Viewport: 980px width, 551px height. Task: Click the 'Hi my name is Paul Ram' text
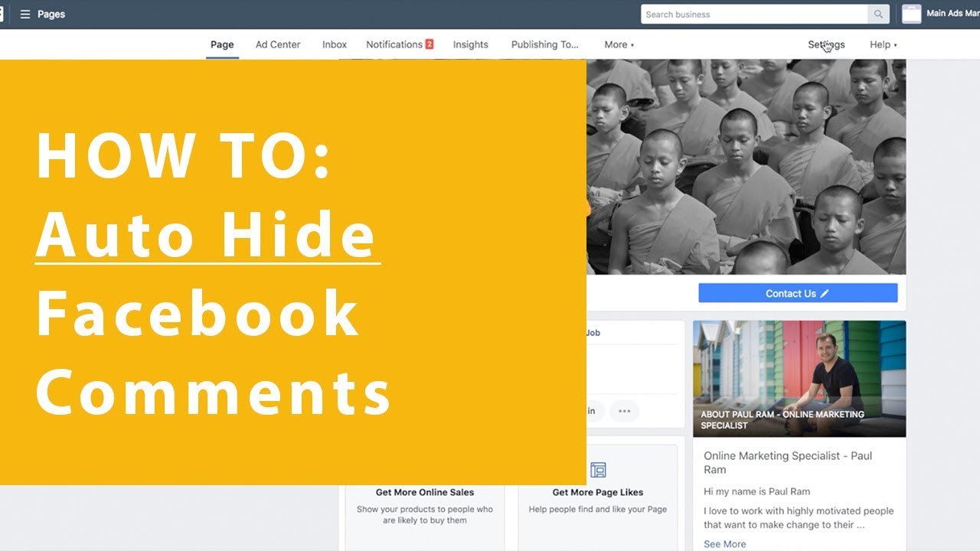(757, 491)
